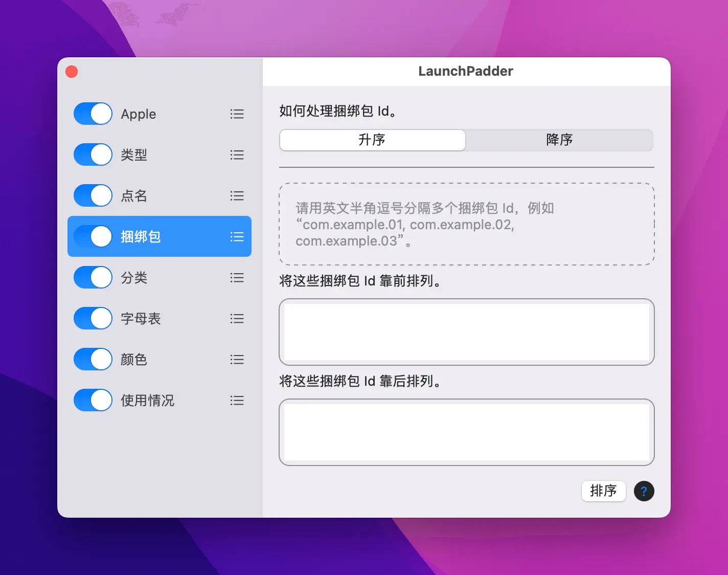The width and height of the screenshot is (728, 575).
Task: Click the reorder handle icon for 点名
Action: coord(237,195)
